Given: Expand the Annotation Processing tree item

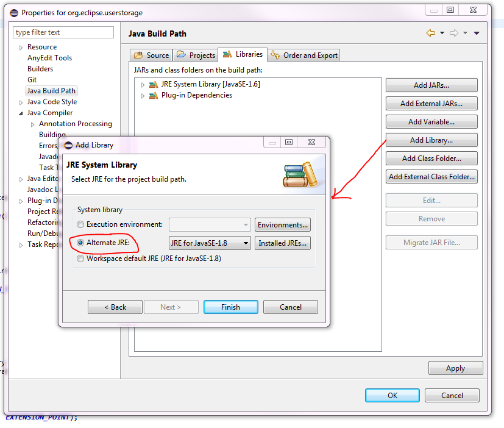Looking at the screenshot, I should (32, 124).
